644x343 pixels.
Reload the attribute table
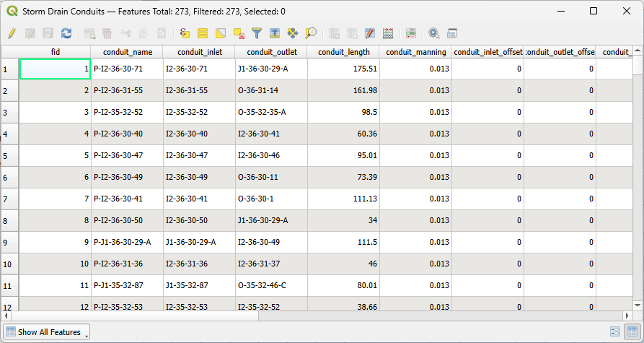[66, 33]
